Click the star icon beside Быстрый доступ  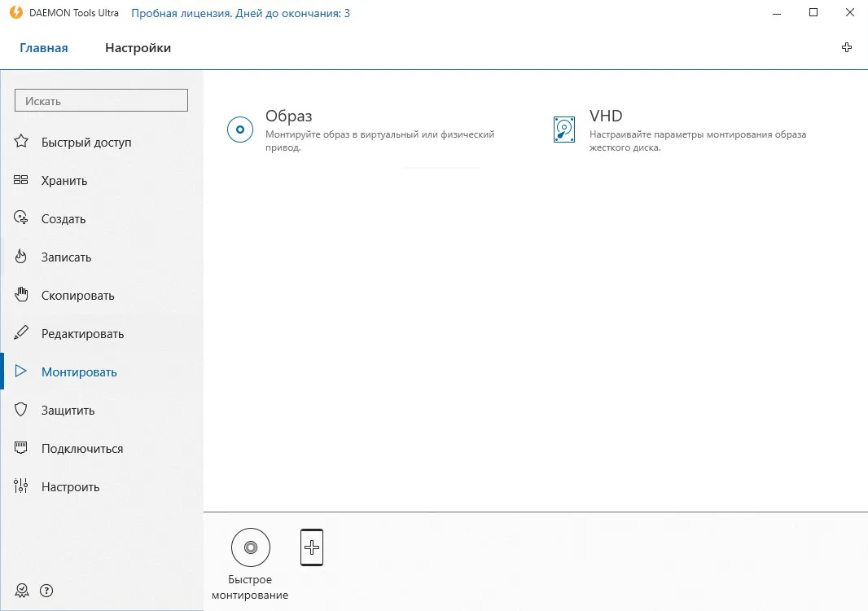pos(21,141)
